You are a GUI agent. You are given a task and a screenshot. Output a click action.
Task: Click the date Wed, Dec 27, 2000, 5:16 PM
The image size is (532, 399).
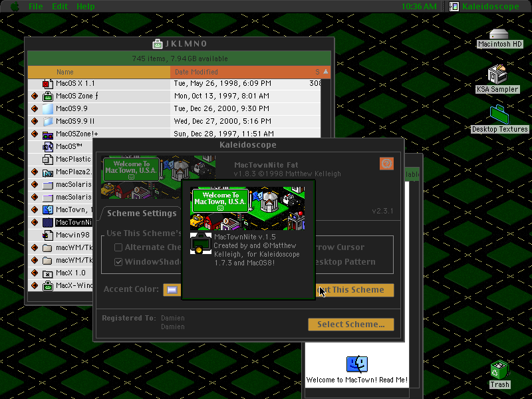tap(223, 121)
